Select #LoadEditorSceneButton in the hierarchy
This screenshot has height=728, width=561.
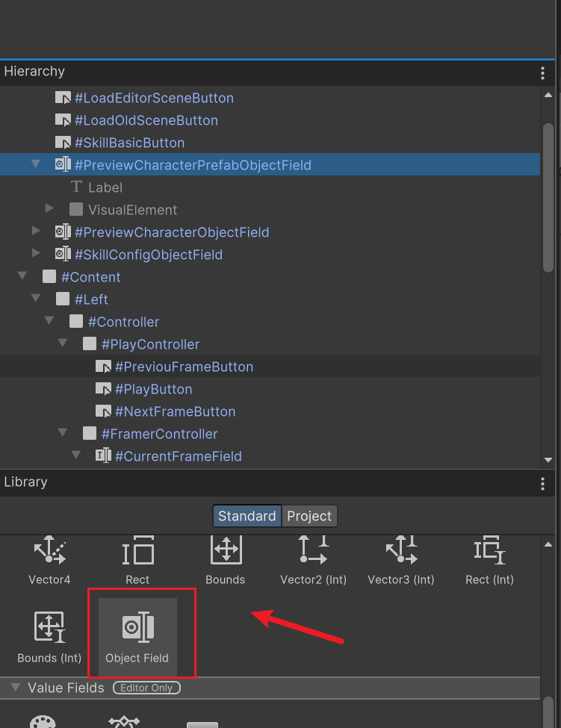154,98
